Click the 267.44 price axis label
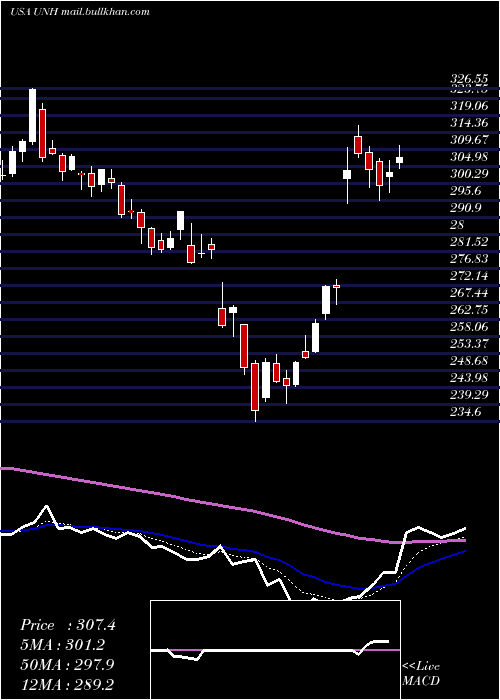Image resolution: width=500 pixels, height=700 pixels. 469,292
